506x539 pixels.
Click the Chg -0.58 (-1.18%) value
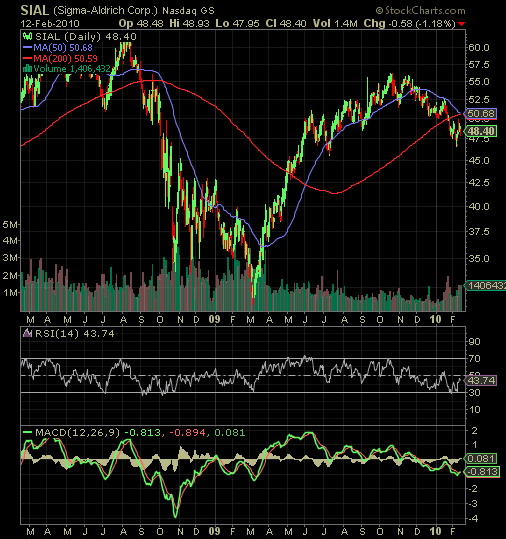[x=409, y=24]
